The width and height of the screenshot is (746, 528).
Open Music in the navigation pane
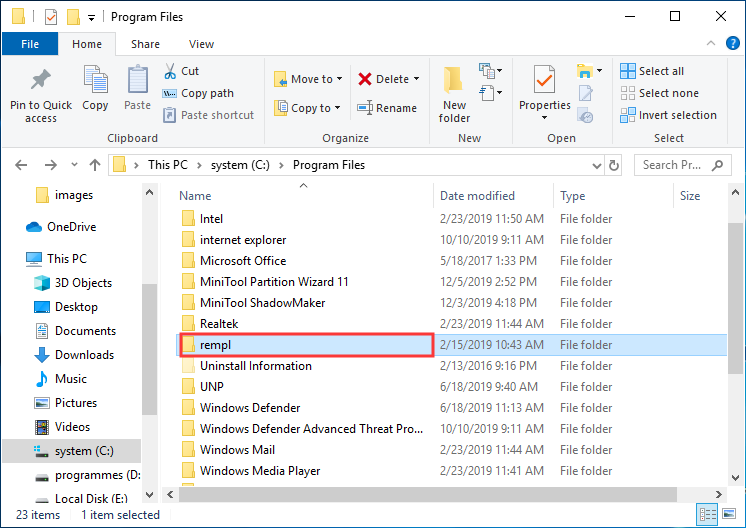[x=61, y=379]
